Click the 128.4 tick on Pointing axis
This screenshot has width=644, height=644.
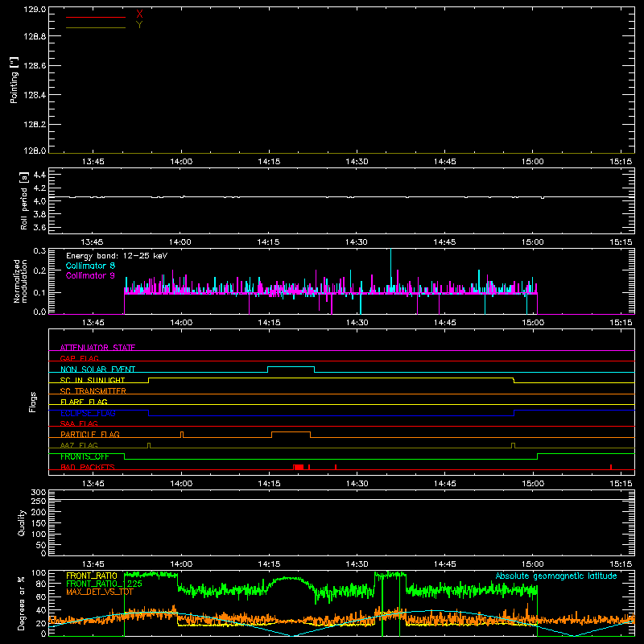[x=35, y=95]
